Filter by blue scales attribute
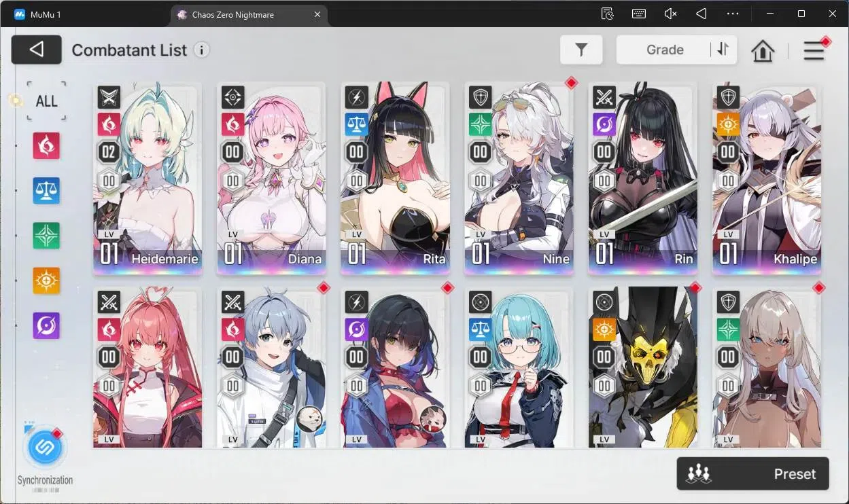 pos(47,191)
